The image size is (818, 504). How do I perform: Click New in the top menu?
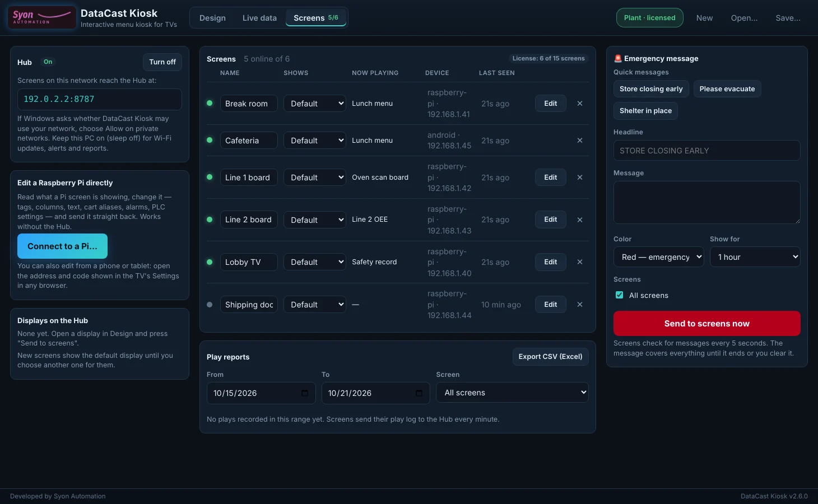coord(705,18)
